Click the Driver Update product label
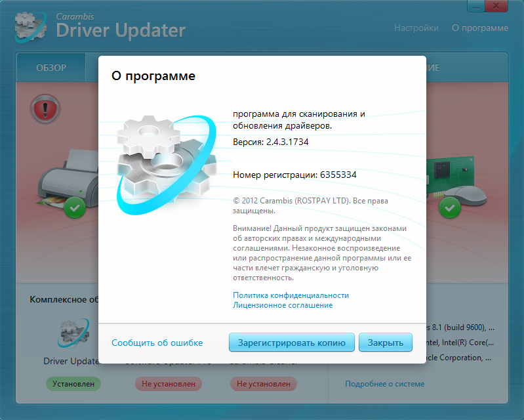524x420 pixels. (x=71, y=361)
